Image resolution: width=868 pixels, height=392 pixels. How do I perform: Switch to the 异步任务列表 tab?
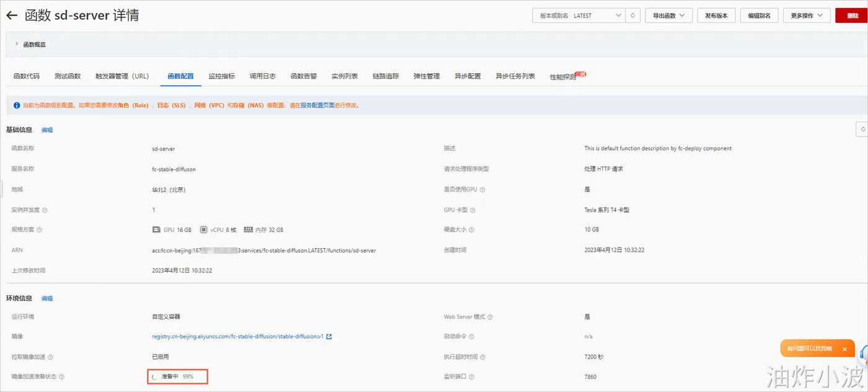(x=515, y=76)
